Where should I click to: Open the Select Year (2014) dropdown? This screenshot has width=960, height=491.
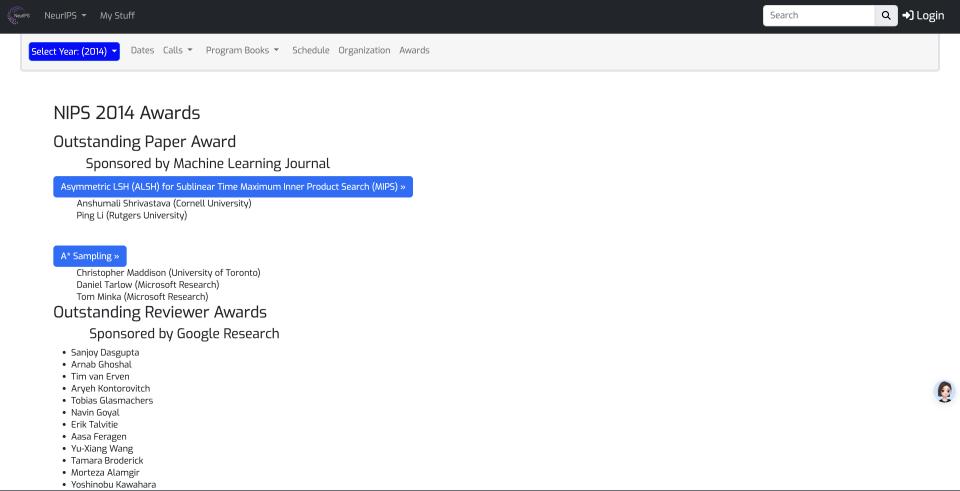74,51
